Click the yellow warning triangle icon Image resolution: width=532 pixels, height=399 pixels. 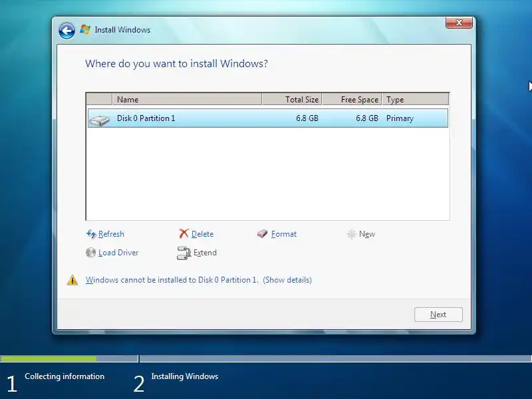click(x=72, y=280)
